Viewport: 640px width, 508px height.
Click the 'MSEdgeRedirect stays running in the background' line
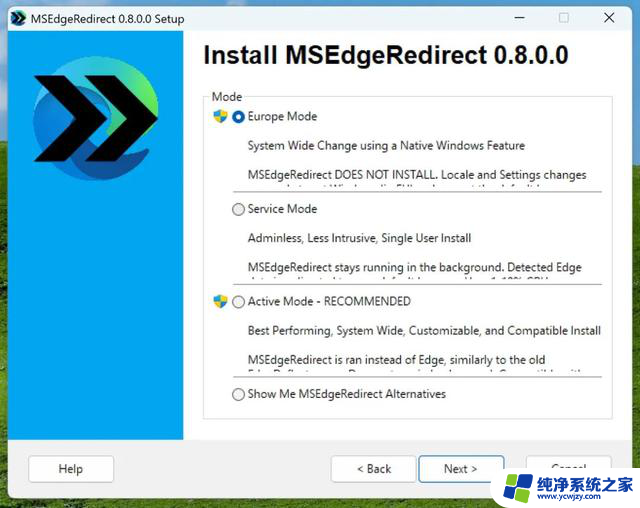coord(414,268)
